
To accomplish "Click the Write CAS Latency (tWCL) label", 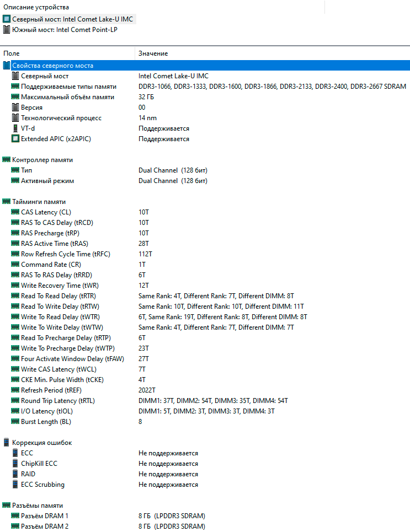I will pyautogui.click(x=58, y=369).
